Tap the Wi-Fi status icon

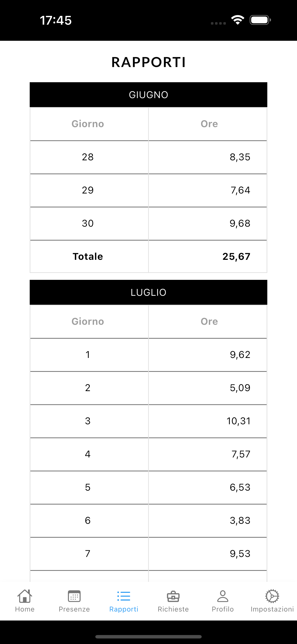click(238, 20)
